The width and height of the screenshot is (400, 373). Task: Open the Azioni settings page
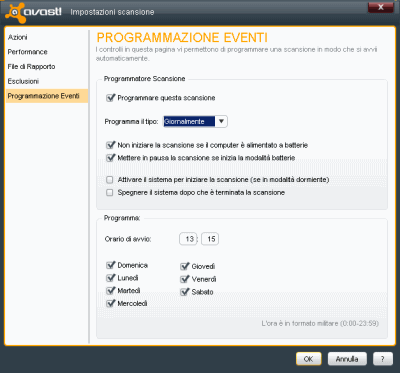click(x=18, y=37)
